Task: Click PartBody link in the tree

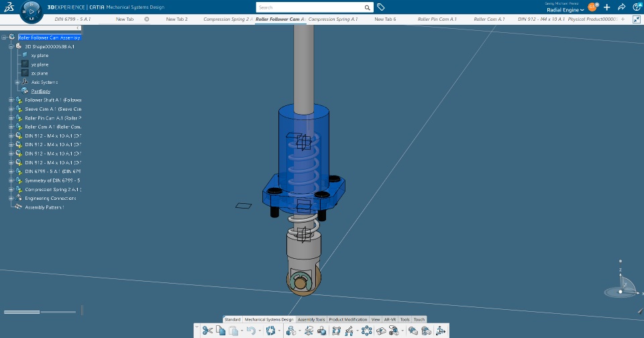Action: 41,91
